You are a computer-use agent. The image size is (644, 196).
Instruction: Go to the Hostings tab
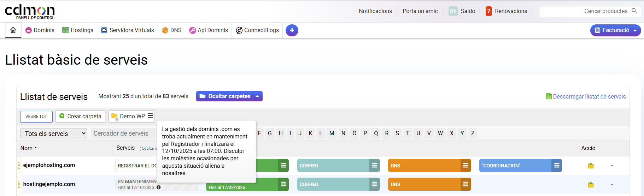click(78, 30)
